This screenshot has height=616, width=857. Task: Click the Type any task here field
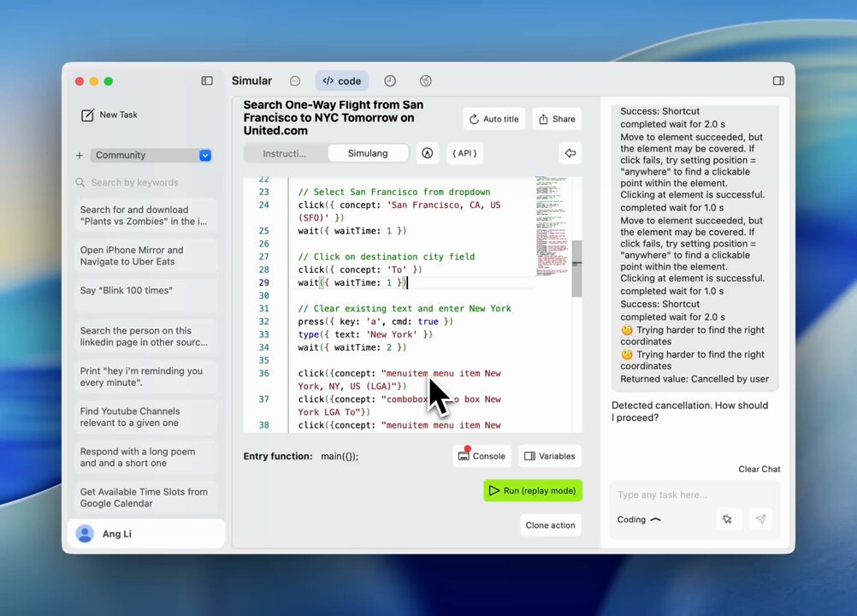click(694, 495)
